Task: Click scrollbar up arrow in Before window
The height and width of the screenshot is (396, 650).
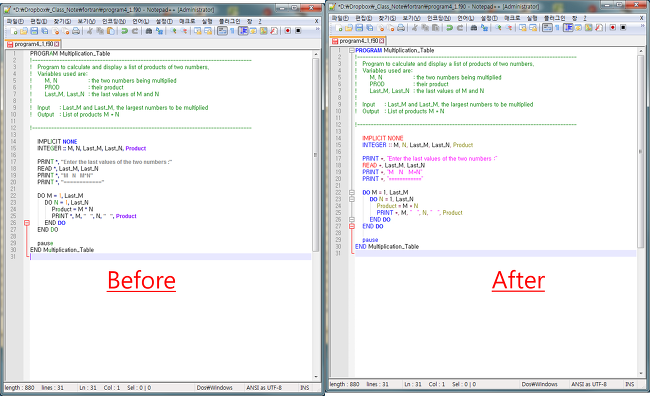Action: point(316,54)
